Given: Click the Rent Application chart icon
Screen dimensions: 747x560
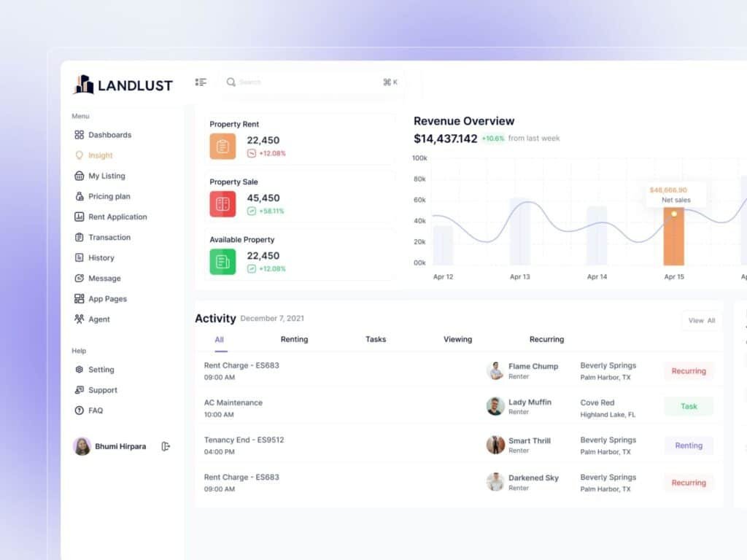Looking at the screenshot, I should click(79, 217).
